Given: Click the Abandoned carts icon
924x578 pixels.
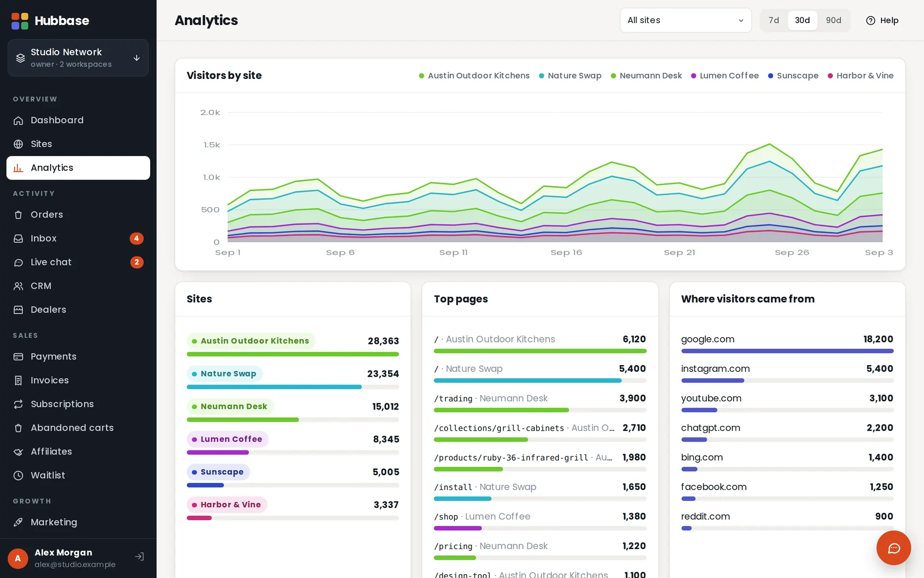Looking at the screenshot, I should [18, 428].
